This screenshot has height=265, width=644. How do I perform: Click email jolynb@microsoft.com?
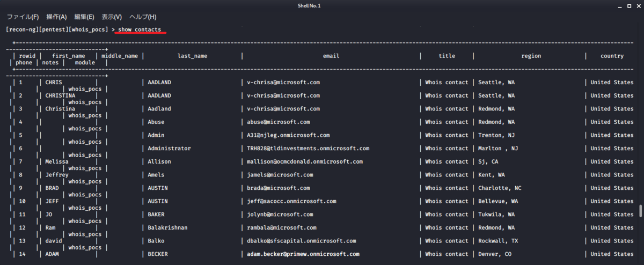280,215
